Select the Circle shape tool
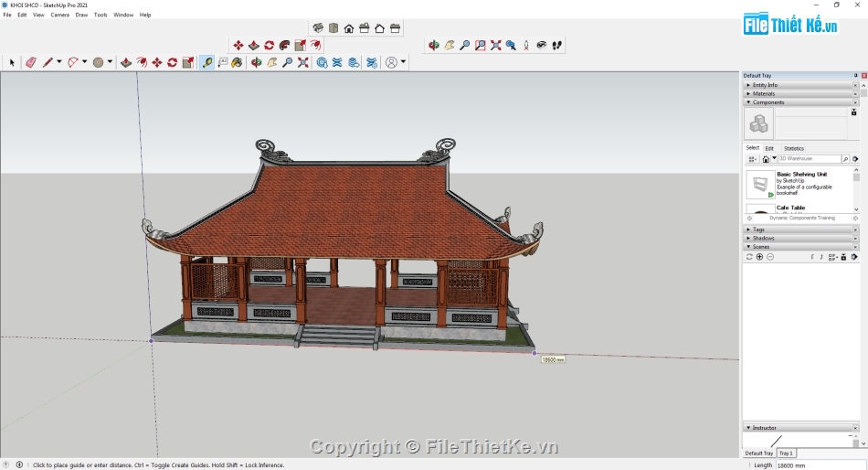868x470 pixels. tap(98, 62)
